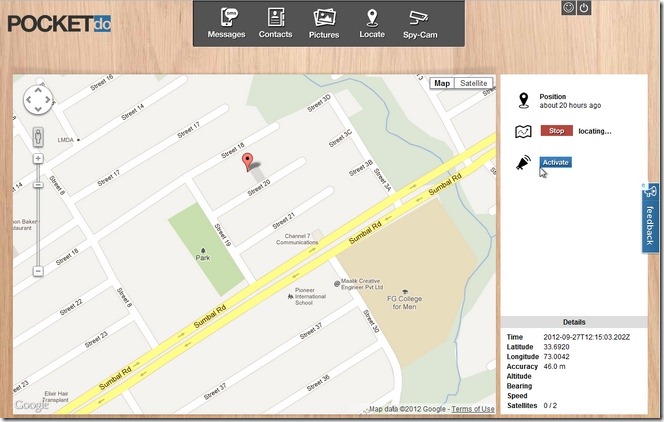Switch to Map view
This screenshot has width=664, height=422.
(442, 83)
